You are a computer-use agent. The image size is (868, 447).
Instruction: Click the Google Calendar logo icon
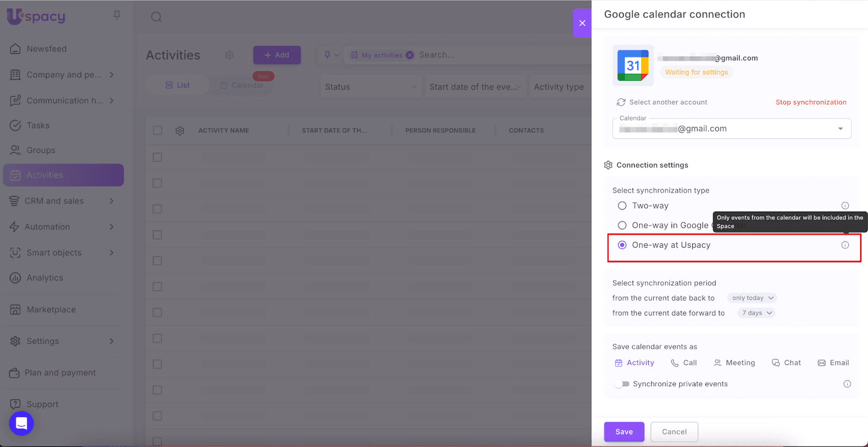633,66
